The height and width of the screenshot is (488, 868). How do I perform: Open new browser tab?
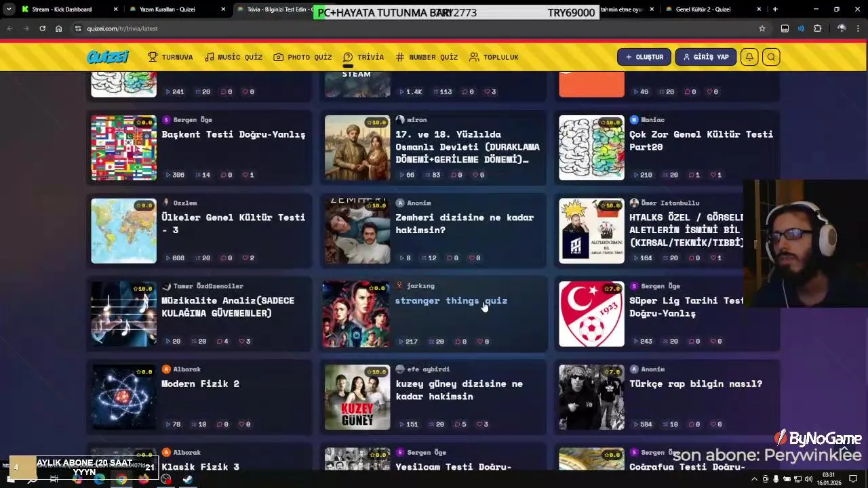pyautogui.click(x=775, y=9)
